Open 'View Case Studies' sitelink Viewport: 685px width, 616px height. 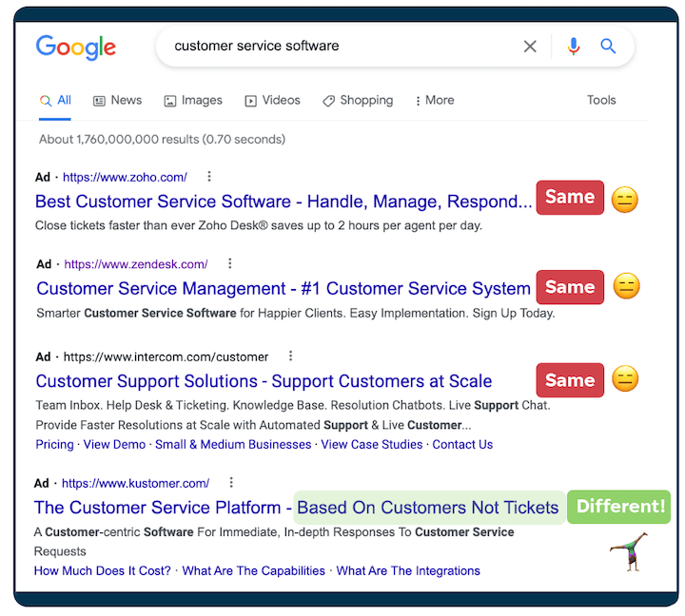[x=372, y=445]
